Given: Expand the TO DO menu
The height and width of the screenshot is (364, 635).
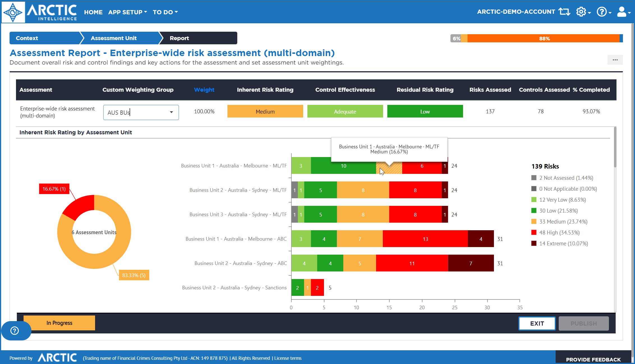Looking at the screenshot, I should tap(165, 12).
